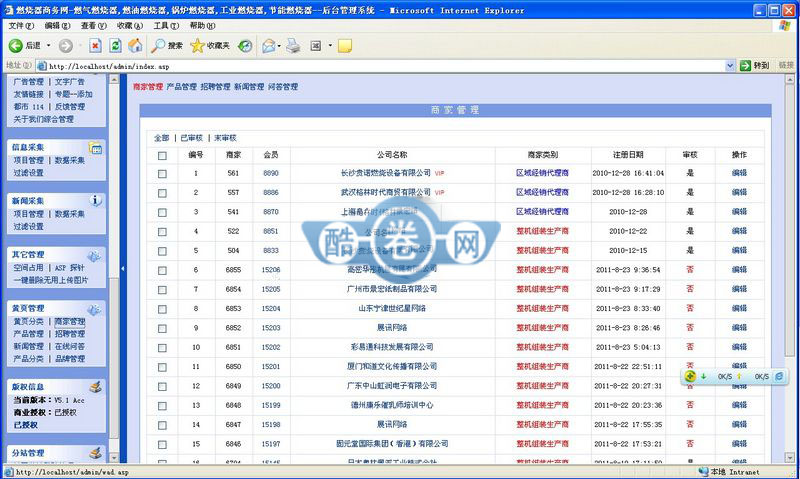Image resolution: width=800 pixels, height=479 pixels.
Task: Show 全部 merchants filter
Action: [x=162, y=138]
